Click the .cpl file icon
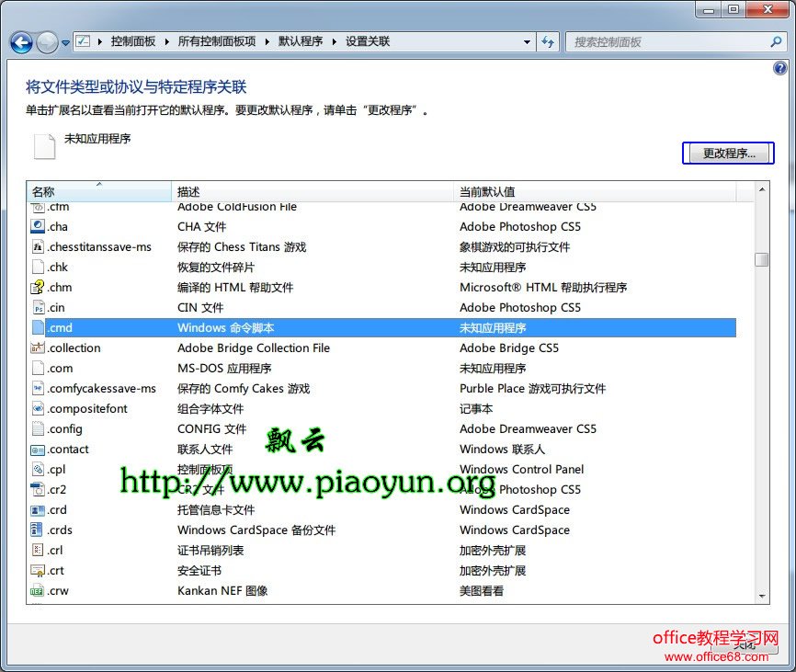 [x=38, y=469]
